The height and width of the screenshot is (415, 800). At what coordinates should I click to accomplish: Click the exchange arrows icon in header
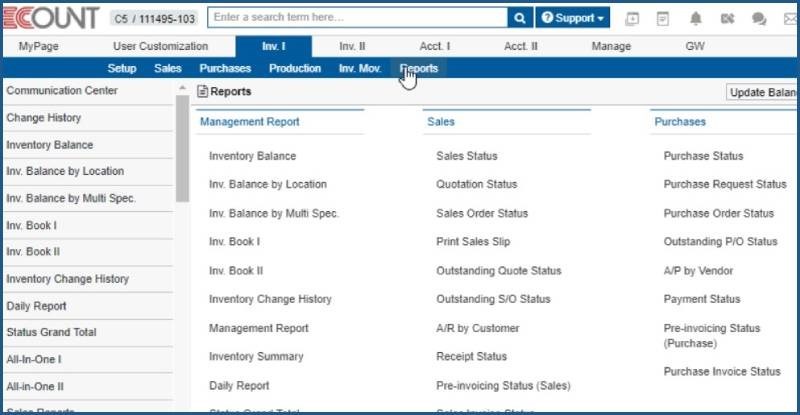(727, 19)
